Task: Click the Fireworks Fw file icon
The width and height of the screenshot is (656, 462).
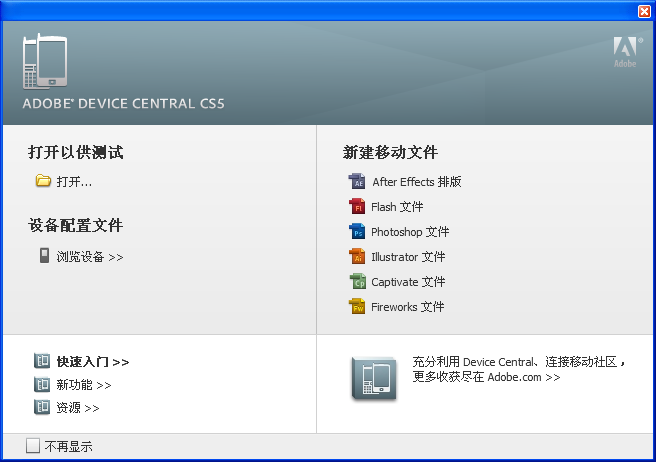Action: (357, 306)
